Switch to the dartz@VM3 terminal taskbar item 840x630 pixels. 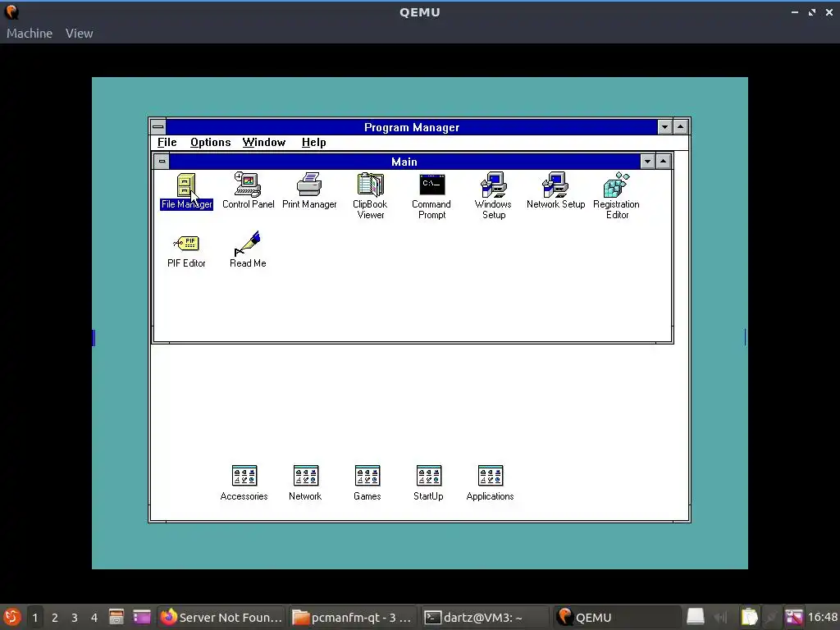coord(485,617)
